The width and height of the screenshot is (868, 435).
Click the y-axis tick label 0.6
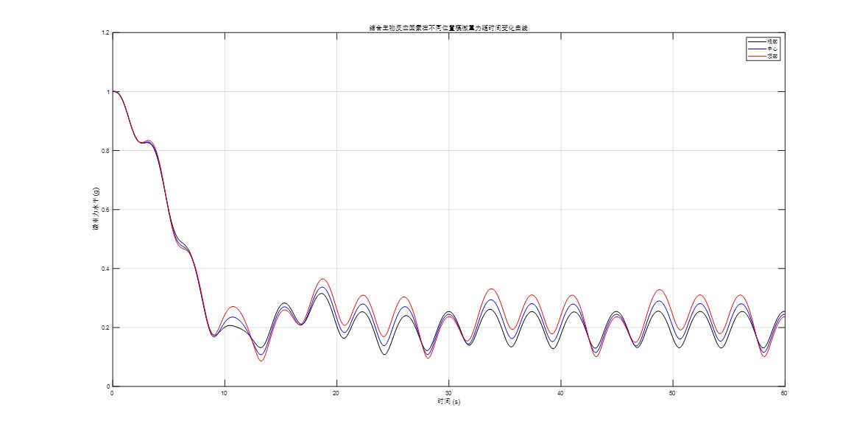(106, 210)
